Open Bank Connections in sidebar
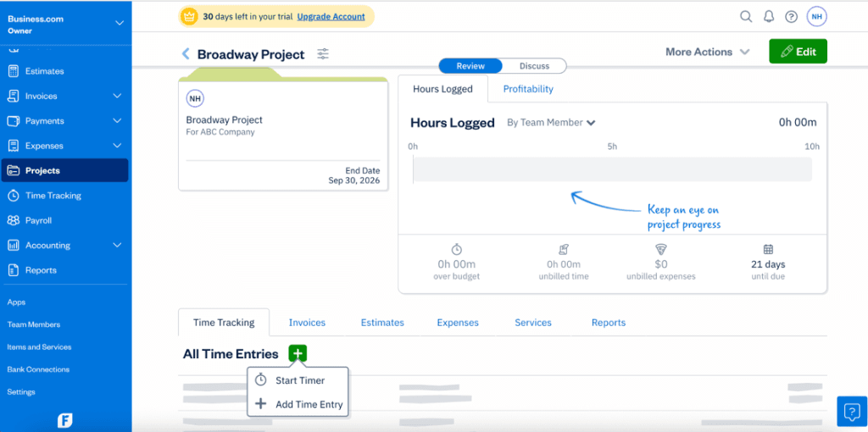The image size is (868, 432). coord(38,369)
